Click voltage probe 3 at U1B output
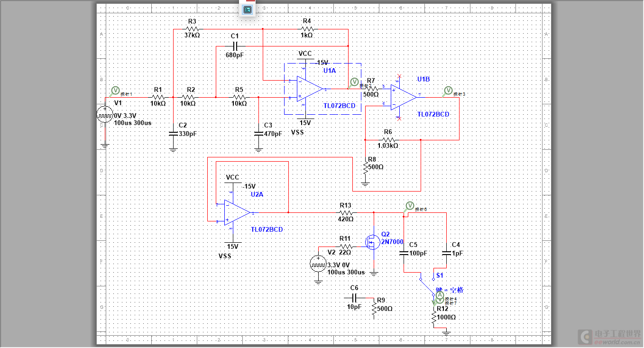The width and height of the screenshot is (644, 348). pyautogui.click(x=448, y=90)
